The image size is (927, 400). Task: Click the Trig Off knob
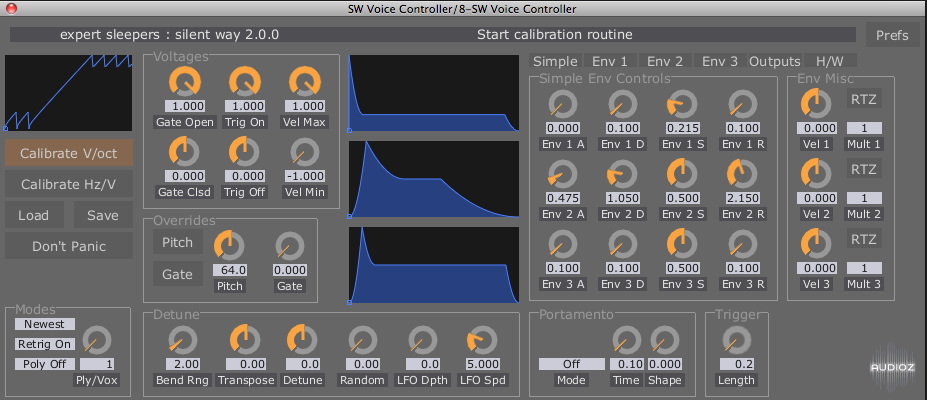pyautogui.click(x=245, y=151)
